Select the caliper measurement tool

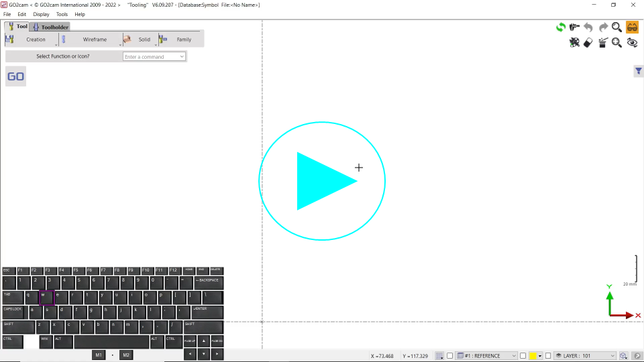(574, 27)
